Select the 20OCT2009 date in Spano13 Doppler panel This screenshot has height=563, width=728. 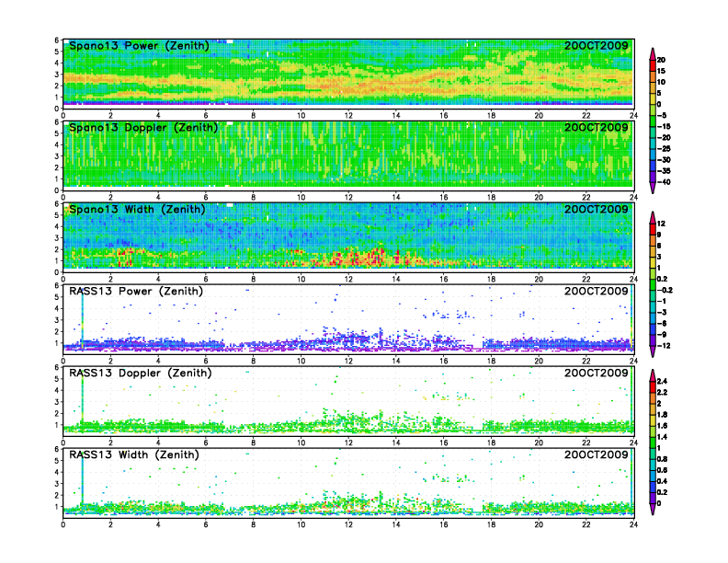pos(597,127)
